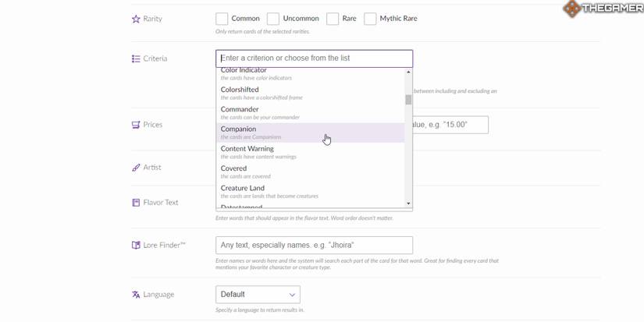Toggle the Mythic Rare checkbox
The height and width of the screenshot is (322, 644).
click(370, 19)
